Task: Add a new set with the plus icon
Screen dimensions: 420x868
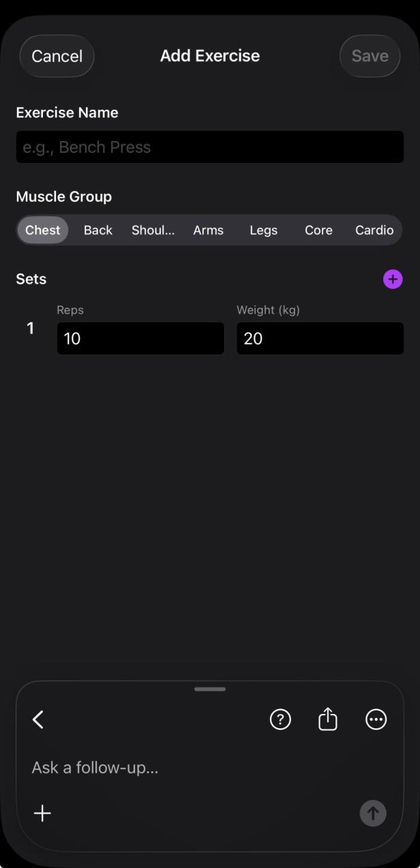Action: 393,279
